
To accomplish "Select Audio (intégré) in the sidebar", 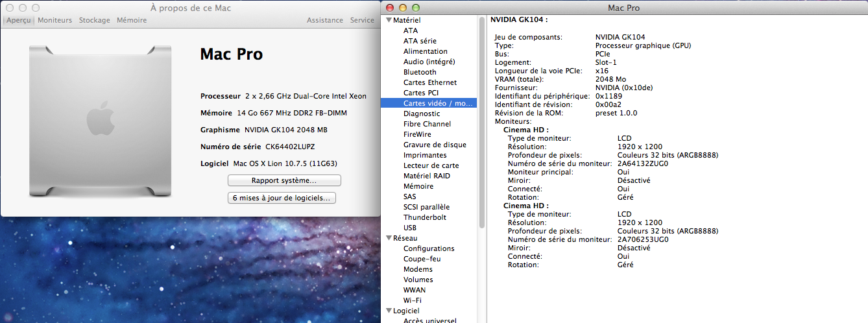I will 429,62.
